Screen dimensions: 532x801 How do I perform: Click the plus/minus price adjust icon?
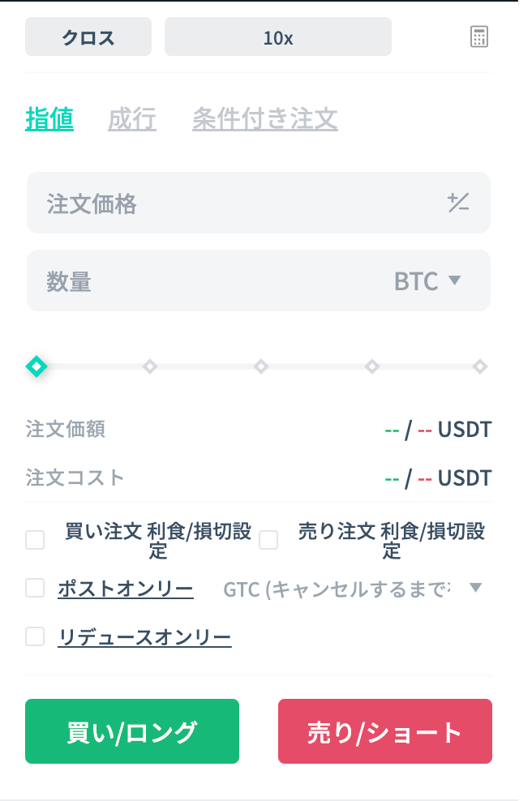coord(458,203)
